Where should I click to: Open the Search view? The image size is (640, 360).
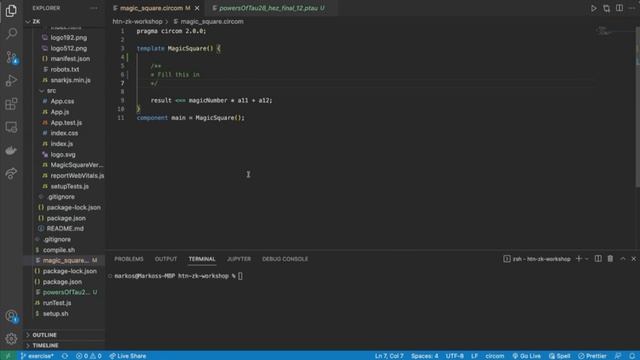coord(11,33)
